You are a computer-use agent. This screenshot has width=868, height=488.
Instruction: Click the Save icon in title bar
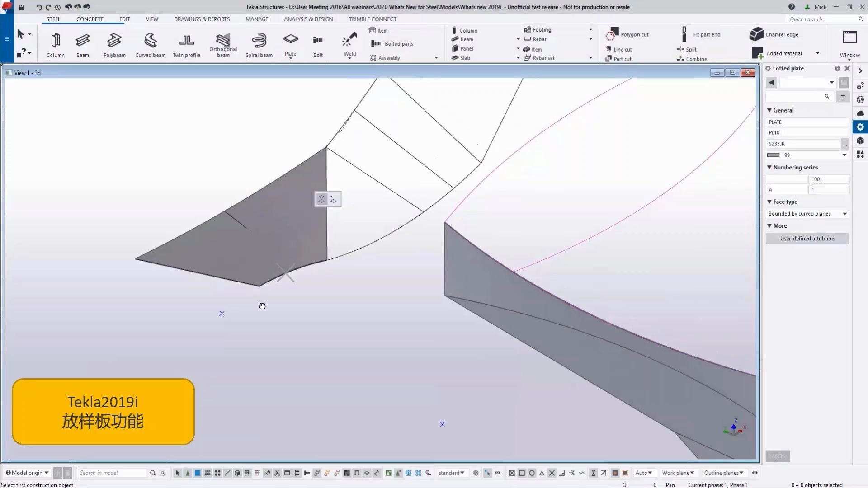coord(21,7)
